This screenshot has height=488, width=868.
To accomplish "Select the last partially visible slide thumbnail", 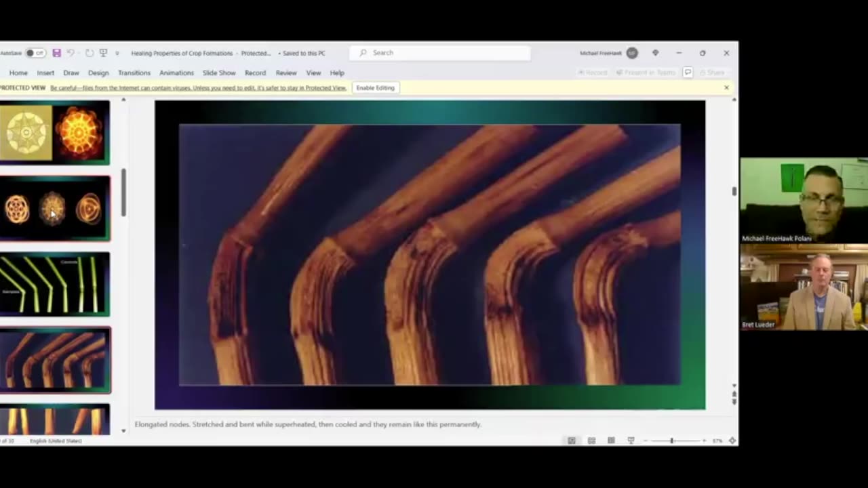I will tap(54, 419).
